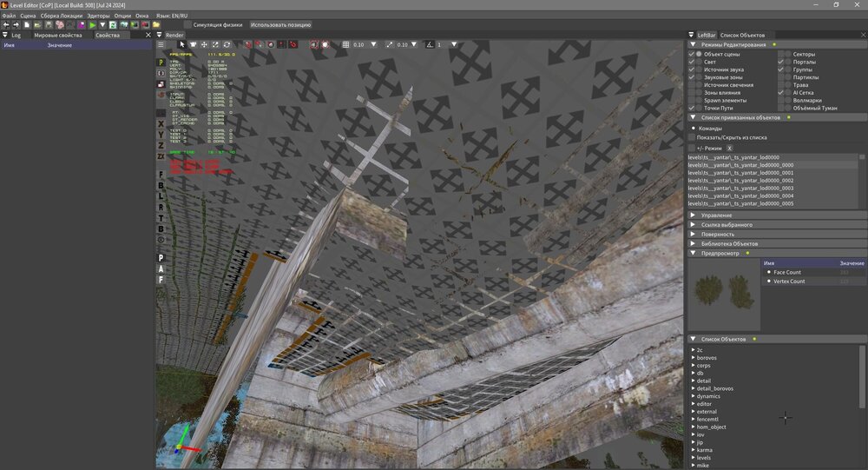This screenshot has width=868, height=470.
Task: Toggle the X axis constraint button
Action: (161, 123)
